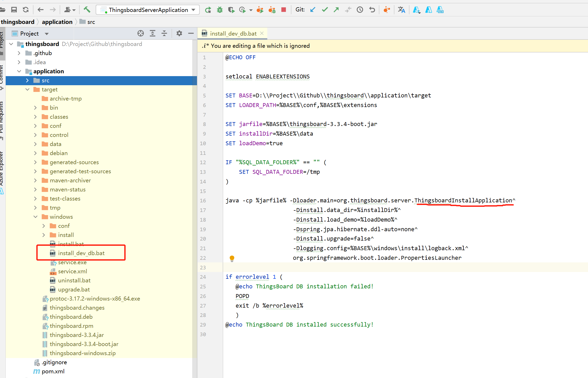Update project via Git blue arrow
Screen dimensions: 588x378
pyautogui.click(x=313, y=10)
